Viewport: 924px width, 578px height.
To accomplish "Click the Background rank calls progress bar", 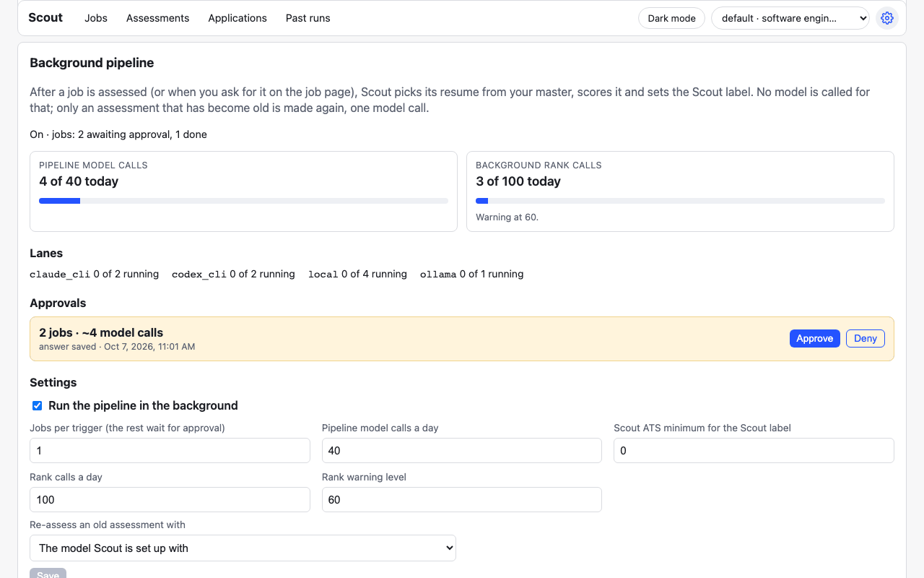I will tap(680, 201).
